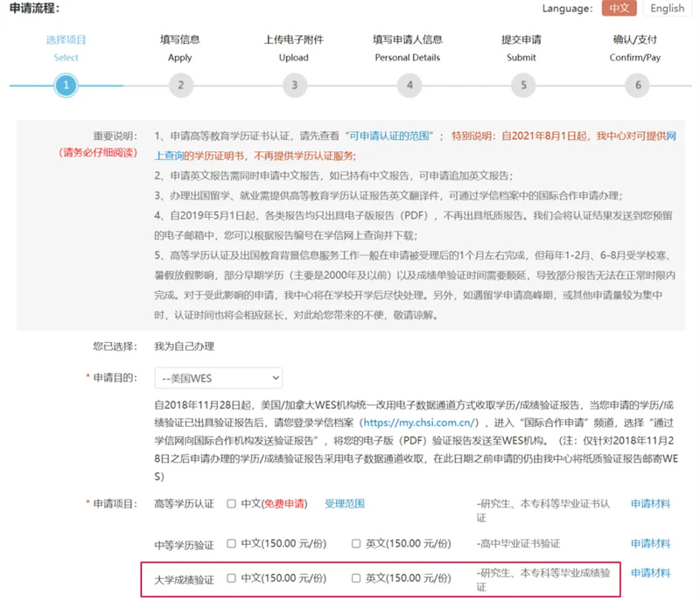Click step 5 circle for Submit
The width and height of the screenshot is (700, 601).
(x=523, y=85)
